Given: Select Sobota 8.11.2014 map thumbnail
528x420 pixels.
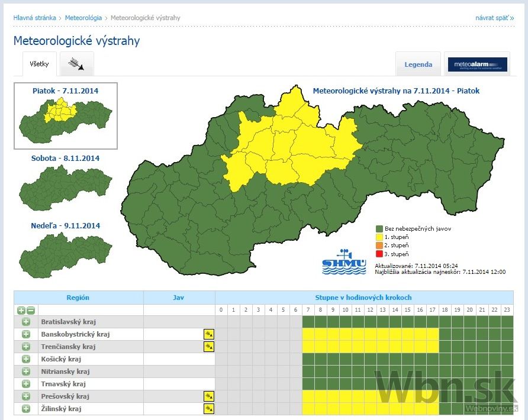Looking at the screenshot, I should point(65,188).
